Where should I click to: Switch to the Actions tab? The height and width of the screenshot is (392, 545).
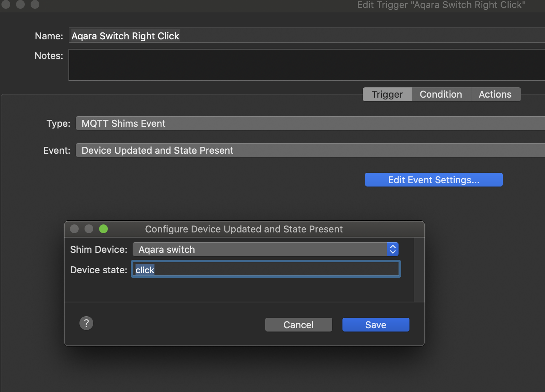coord(495,94)
